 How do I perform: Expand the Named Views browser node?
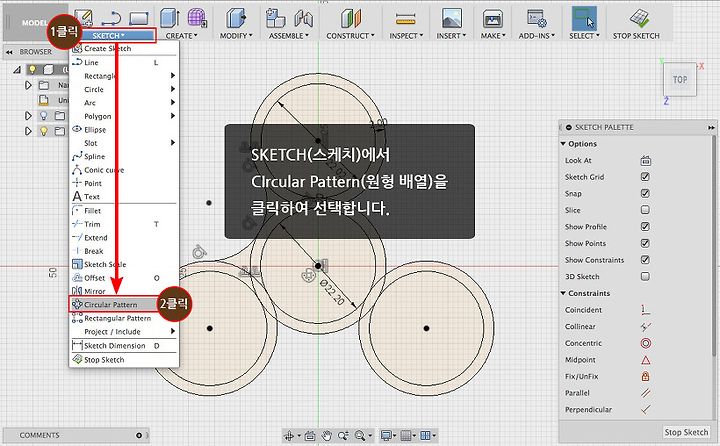tap(28, 85)
